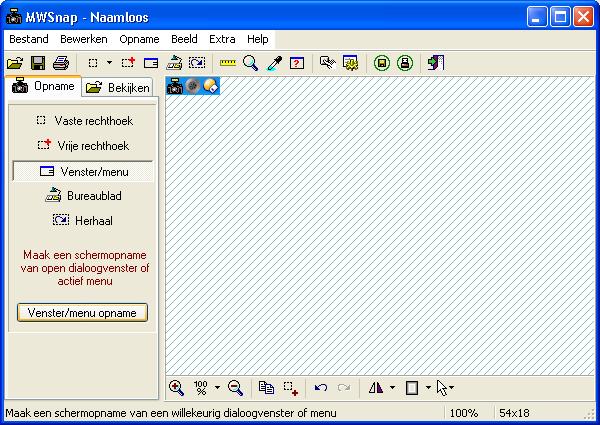
Task: Click the open file folder icon
Action: pyautogui.click(x=15, y=63)
